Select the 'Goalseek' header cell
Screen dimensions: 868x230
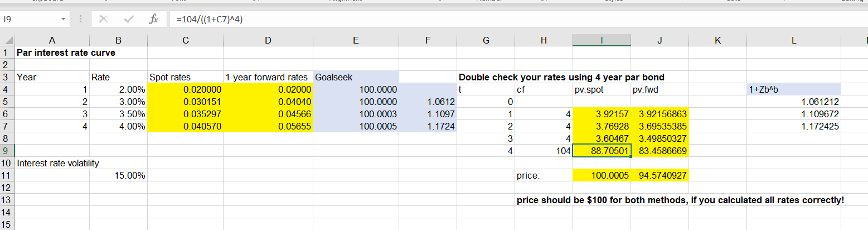(x=356, y=77)
